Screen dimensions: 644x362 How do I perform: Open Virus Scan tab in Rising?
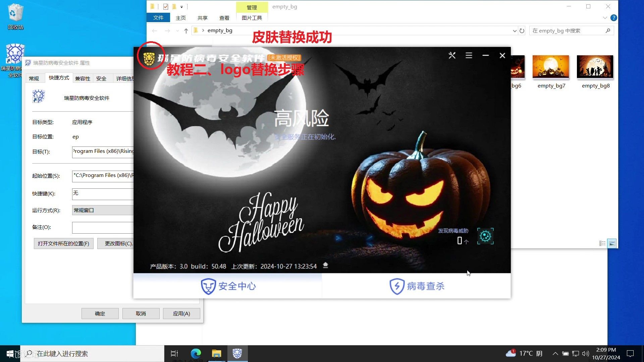[x=416, y=286]
